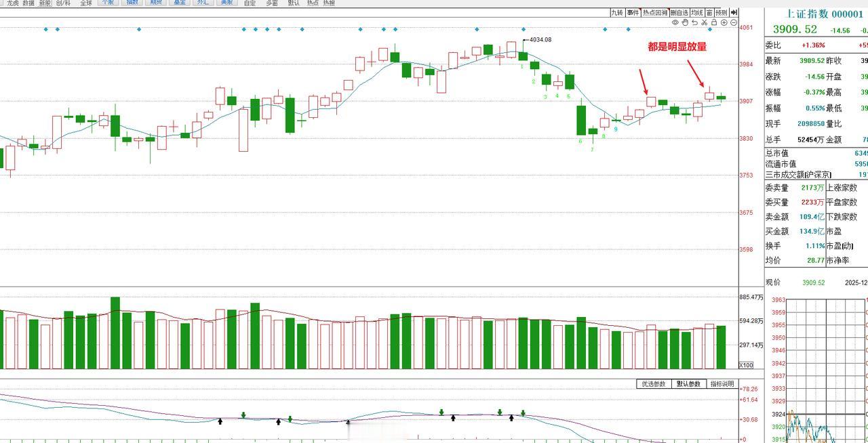Select the hand pan tool icon
This screenshot has width=868, height=443.
point(685,22)
